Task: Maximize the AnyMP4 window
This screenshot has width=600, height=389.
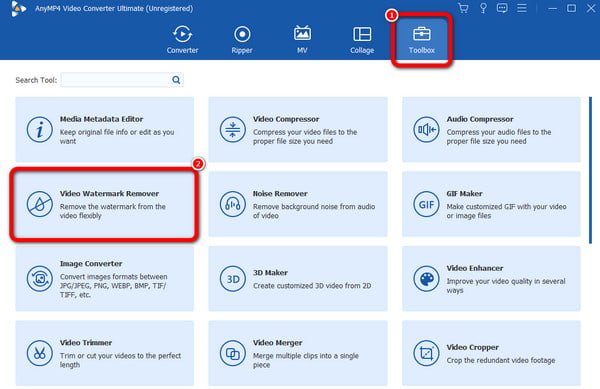Action: coord(571,8)
